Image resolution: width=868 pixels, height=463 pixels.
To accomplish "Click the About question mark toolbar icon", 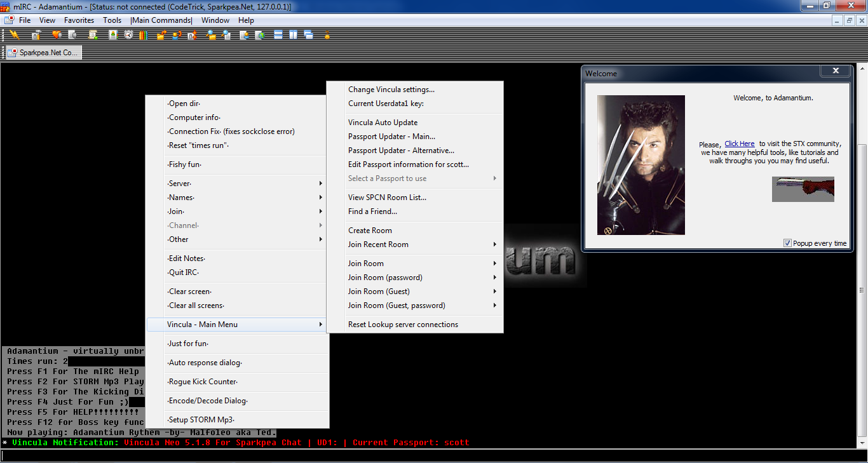I will click(x=327, y=35).
